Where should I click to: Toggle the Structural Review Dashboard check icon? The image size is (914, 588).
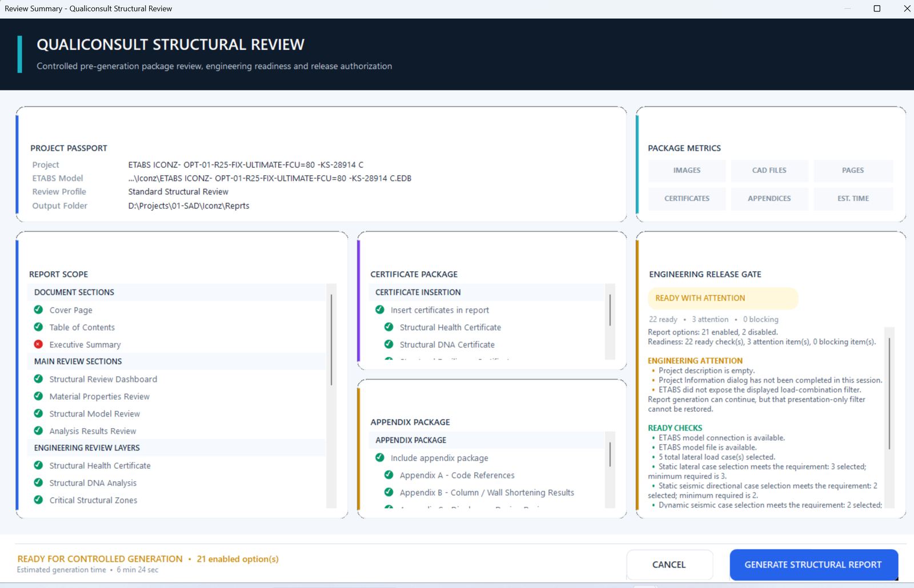(38, 378)
